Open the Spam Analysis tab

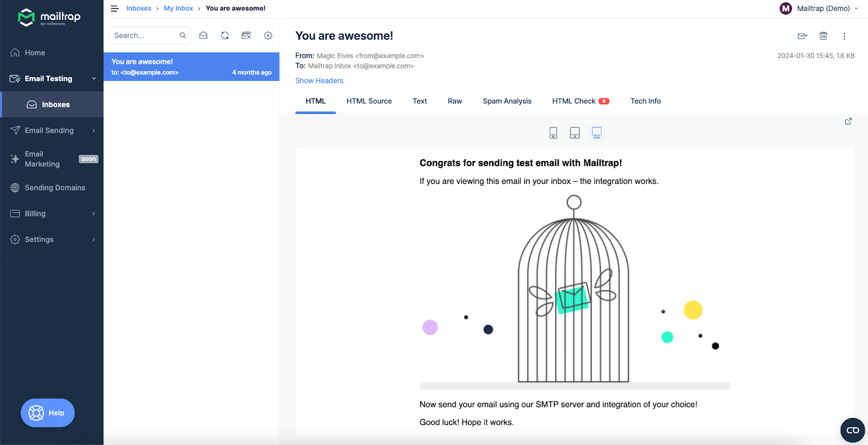pyautogui.click(x=507, y=101)
